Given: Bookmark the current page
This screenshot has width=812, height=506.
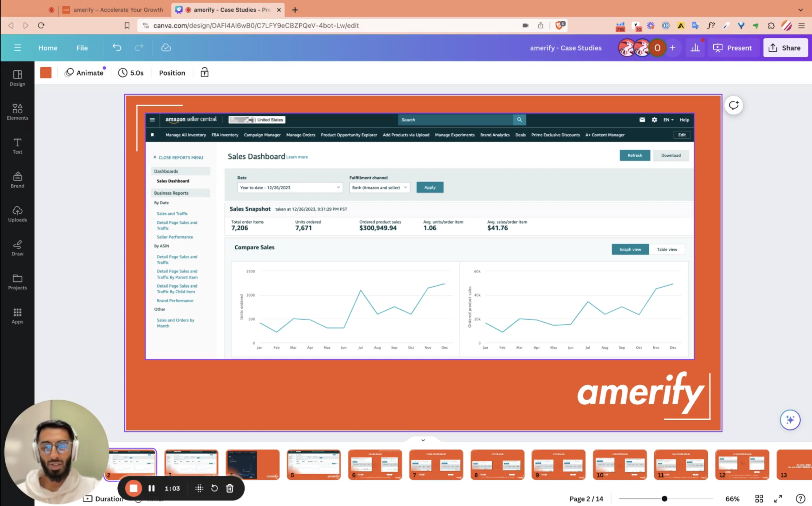Looking at the screenshot, I should coord(127,25).
